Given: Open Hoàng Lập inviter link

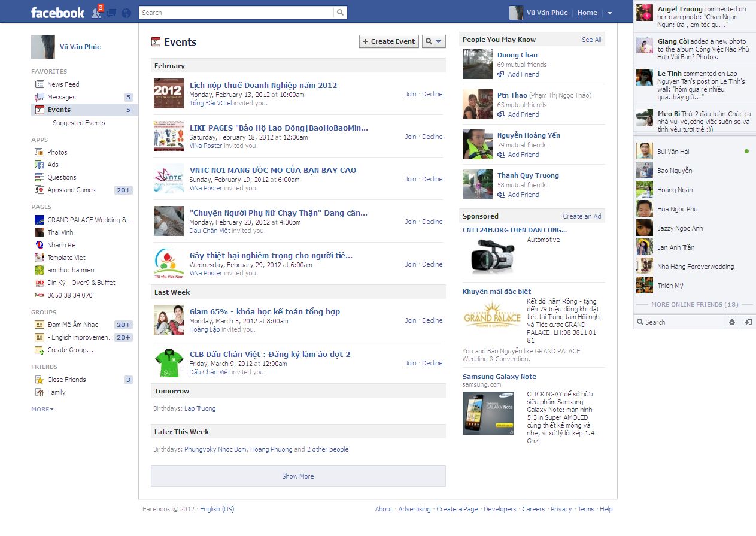Looking at the screenshot, I should click(205, 329).
